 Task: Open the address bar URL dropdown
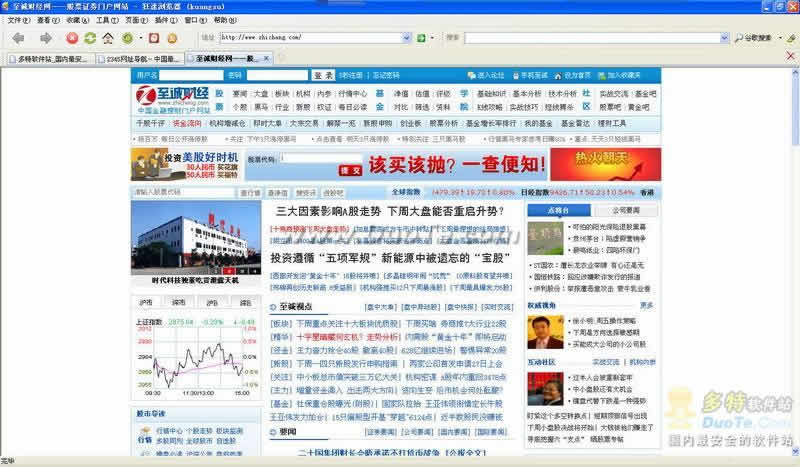[x=406, y=38]
